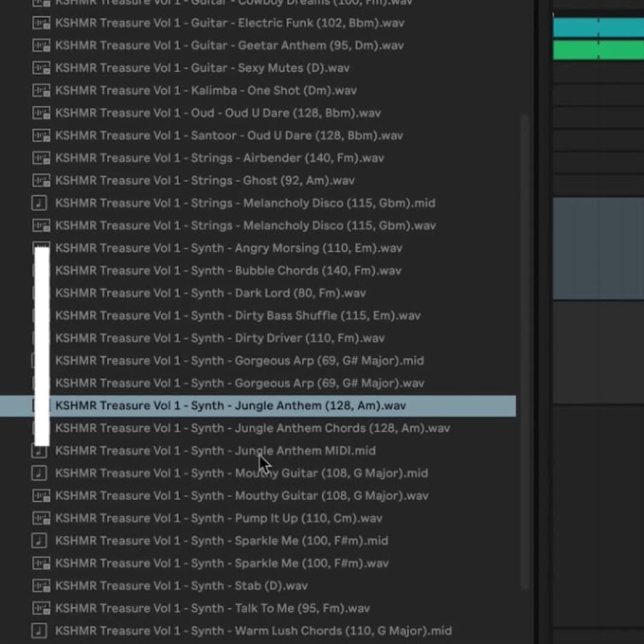Select Synth - Mouthy Guitar (108, G Major).mid
The height and width of the screenshot is (644, 644).
coord(241,474)
